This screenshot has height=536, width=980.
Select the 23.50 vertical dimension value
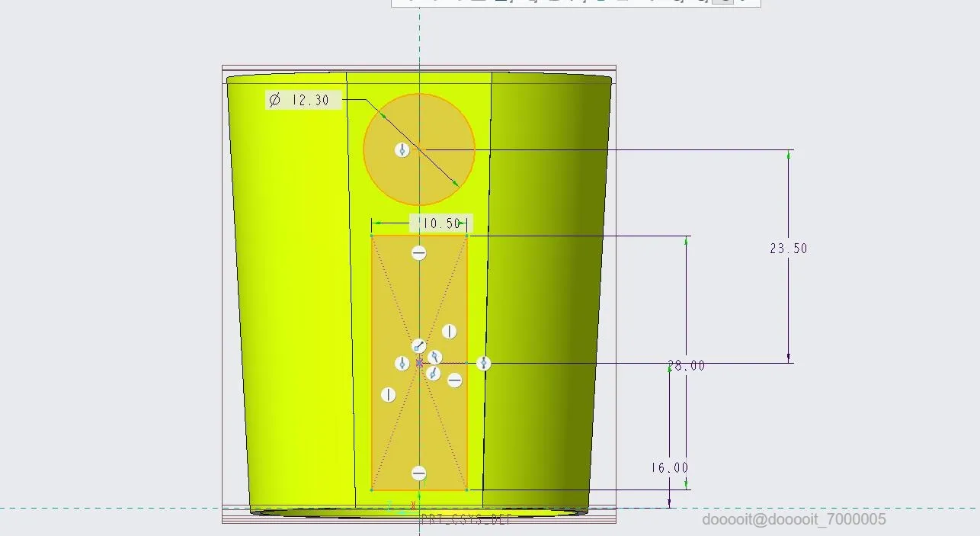[x=788, y=249]
